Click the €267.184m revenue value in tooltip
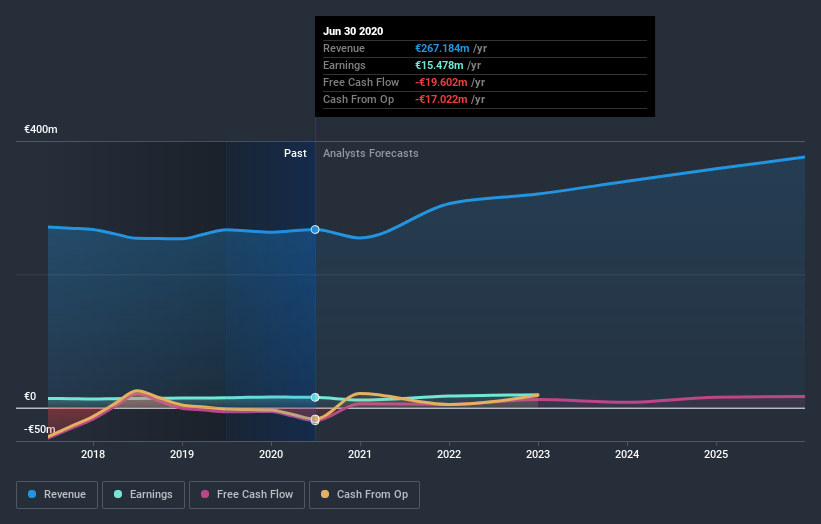This screenshot has height=524, width=821. 442,48
